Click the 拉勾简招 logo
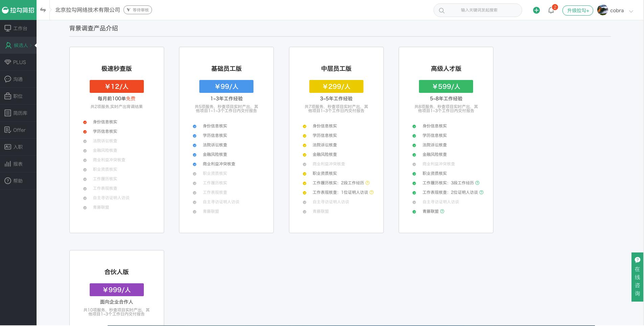The image size is (644, 326). (x=18, y=10)
